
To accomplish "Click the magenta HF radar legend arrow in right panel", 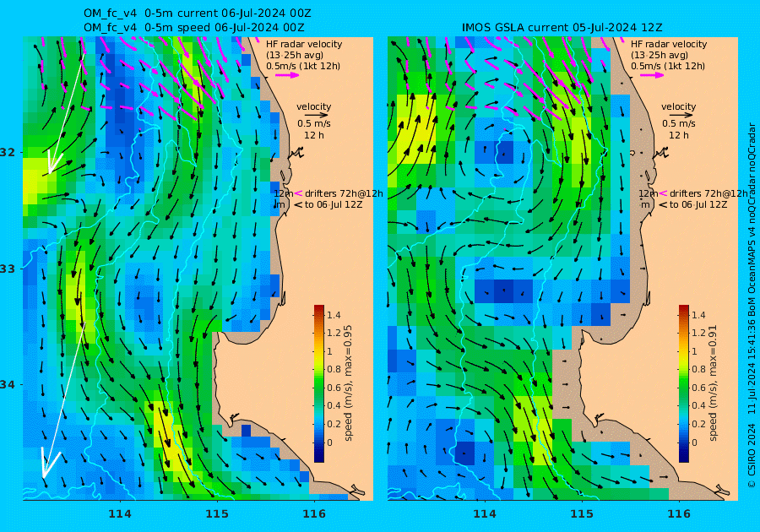I will tap(652, 75).
